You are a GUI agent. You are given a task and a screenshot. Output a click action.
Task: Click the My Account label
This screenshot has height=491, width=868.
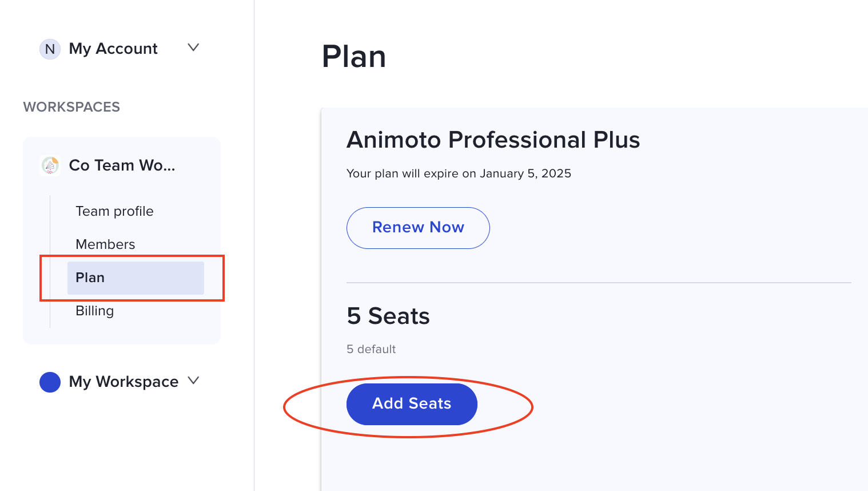coord(113,49)
